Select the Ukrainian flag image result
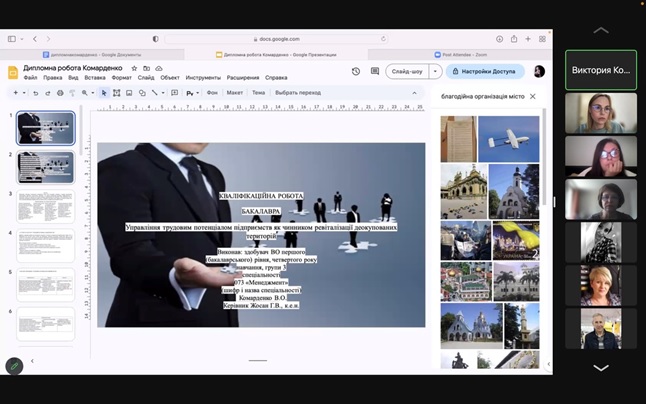This screenshot has width=646, height=404. (x=516, y=241)
